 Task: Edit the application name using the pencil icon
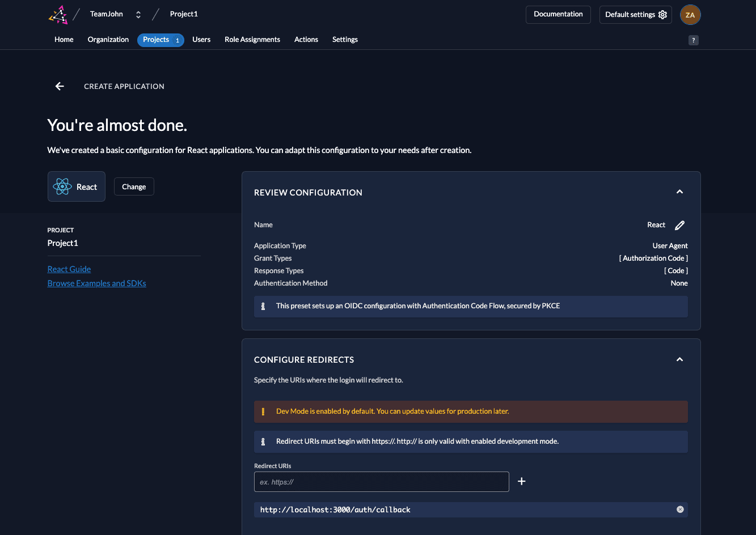click(679, 224)
